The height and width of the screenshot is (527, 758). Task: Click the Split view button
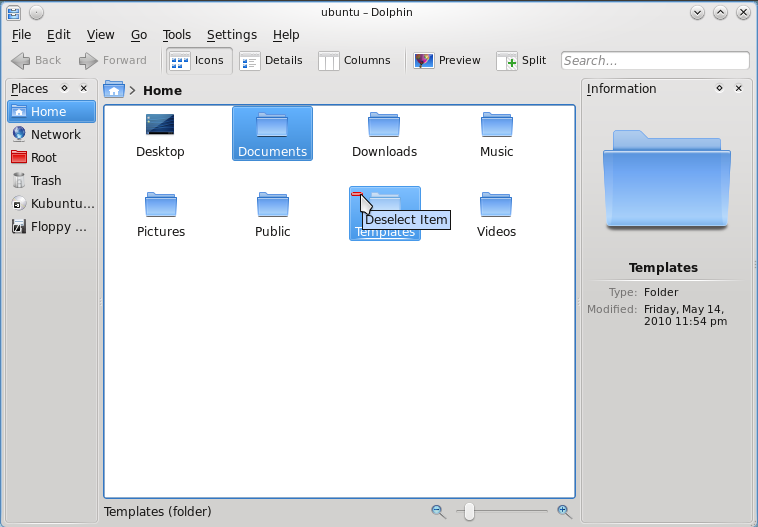(x=522, y=60)
